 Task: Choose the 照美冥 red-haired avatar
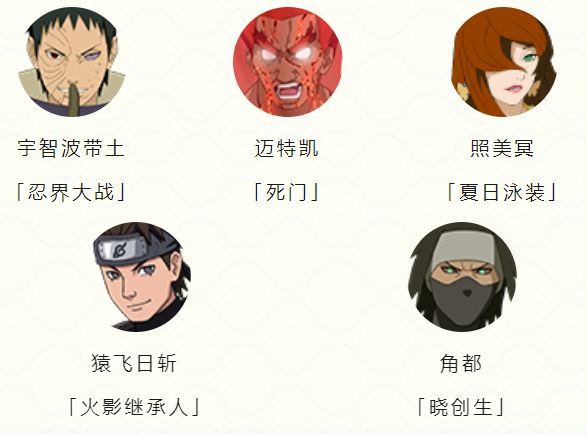503,62
